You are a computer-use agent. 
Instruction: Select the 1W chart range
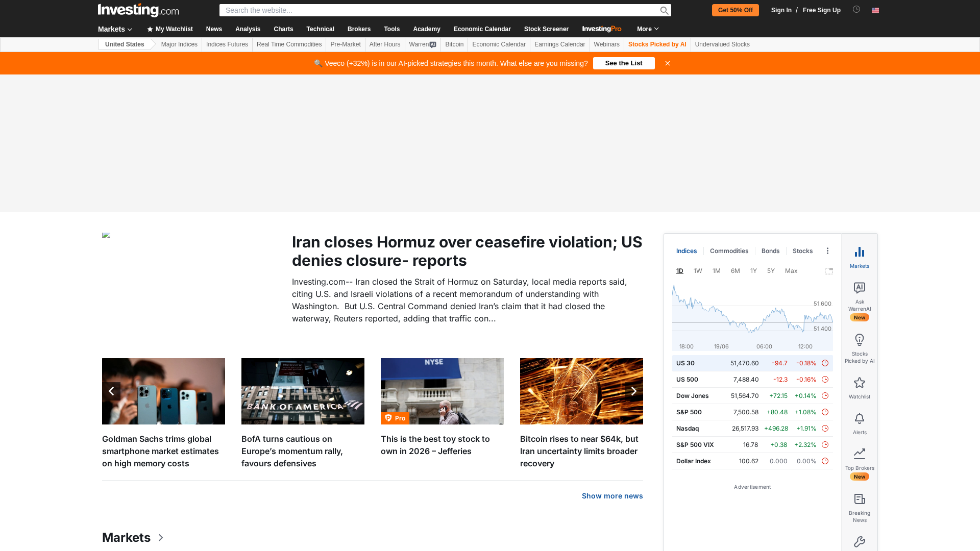click(x=698, y=271)
